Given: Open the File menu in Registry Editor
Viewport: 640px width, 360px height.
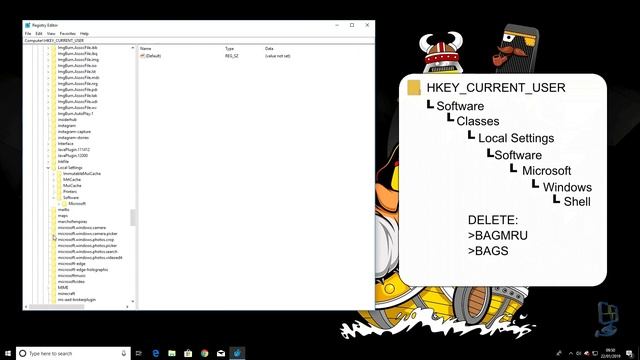Looking at the screenshot, I should [28, 33].
